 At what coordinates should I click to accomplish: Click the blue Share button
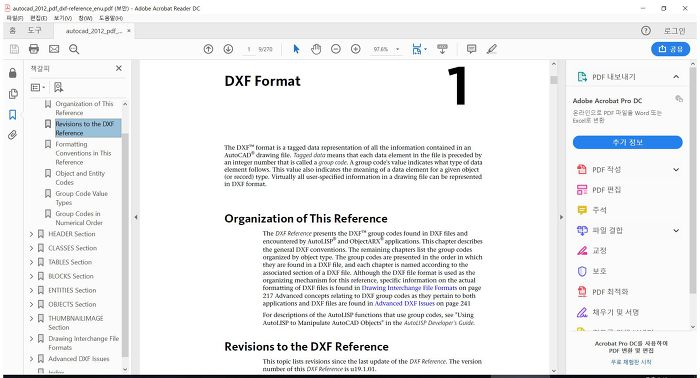tap(671, 49)
